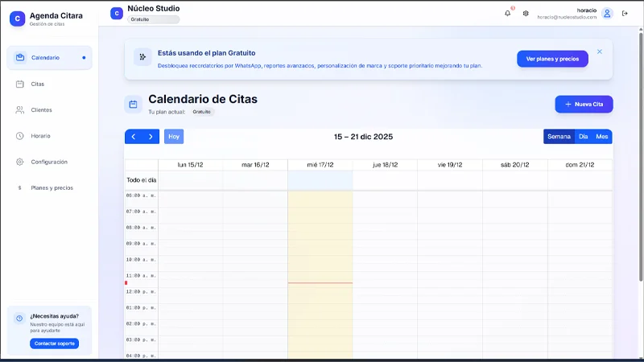The image size is (644, 362).
Task: Click the horacio username text
Action: coord(587,10)
